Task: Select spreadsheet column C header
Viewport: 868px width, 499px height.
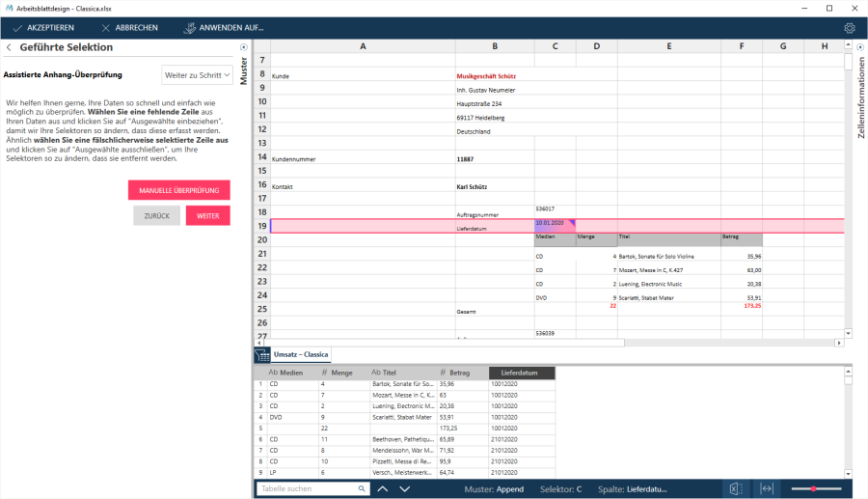Action: [x=556, y=46]
